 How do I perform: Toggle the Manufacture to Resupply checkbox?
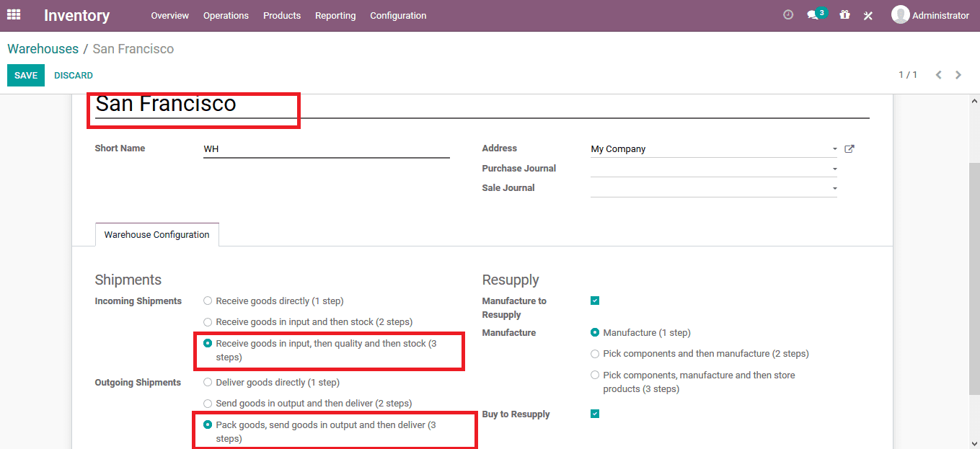[595, 301]
